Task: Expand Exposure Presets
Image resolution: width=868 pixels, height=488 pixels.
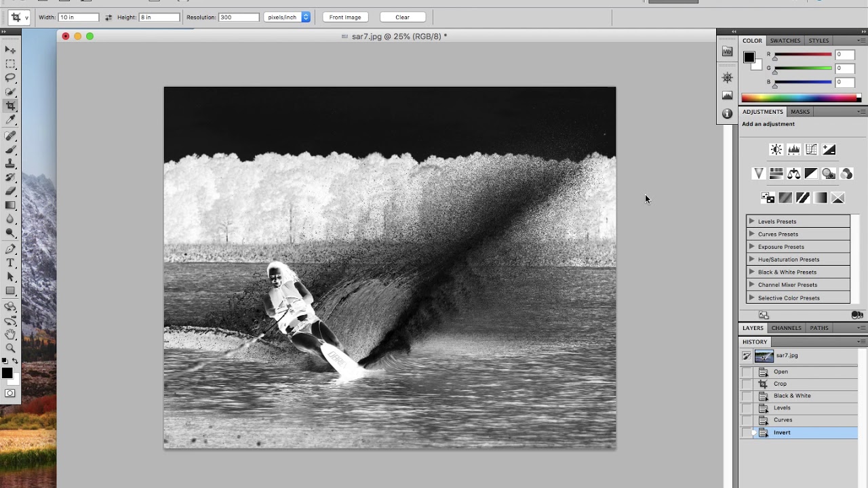Action: 751,247
